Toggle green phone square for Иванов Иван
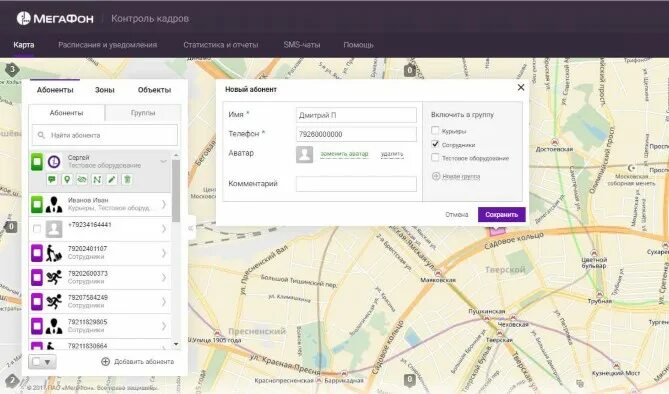669x394 pixels. pyautogui.click(x=37, y=204)
